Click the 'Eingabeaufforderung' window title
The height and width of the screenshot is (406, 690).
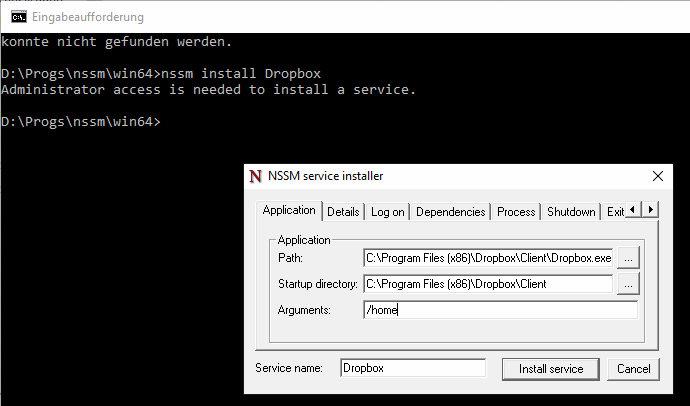88,17
